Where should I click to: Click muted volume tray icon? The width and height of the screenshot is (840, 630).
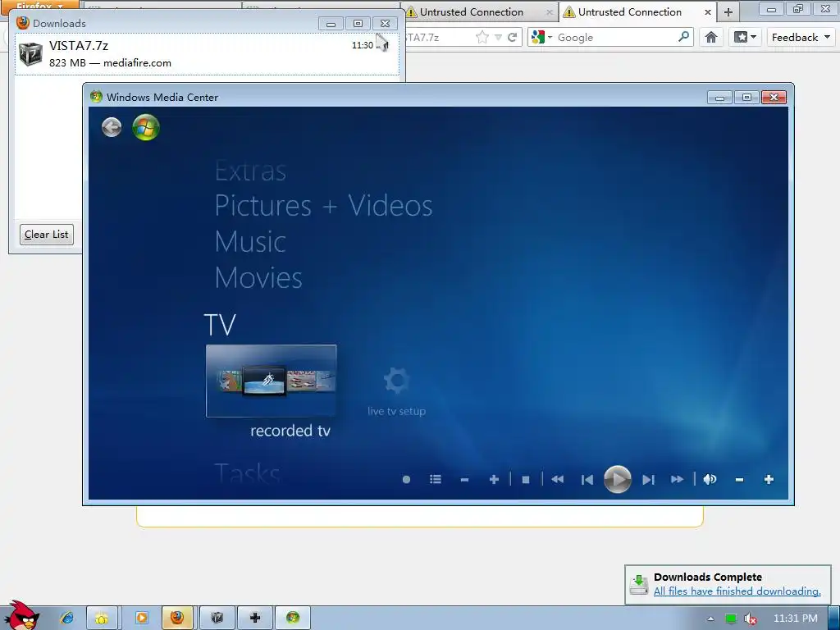click(x=750, y=619)
